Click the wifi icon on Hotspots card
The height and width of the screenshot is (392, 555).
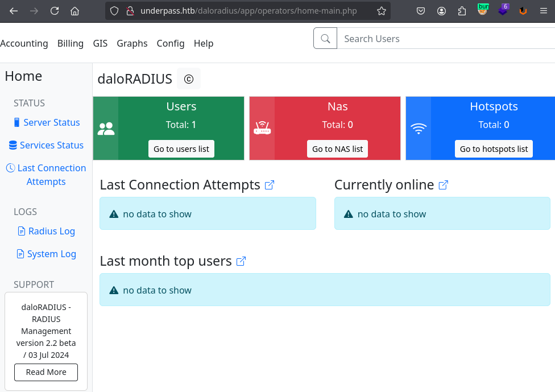pyautogui.click(x=419, y=129)
